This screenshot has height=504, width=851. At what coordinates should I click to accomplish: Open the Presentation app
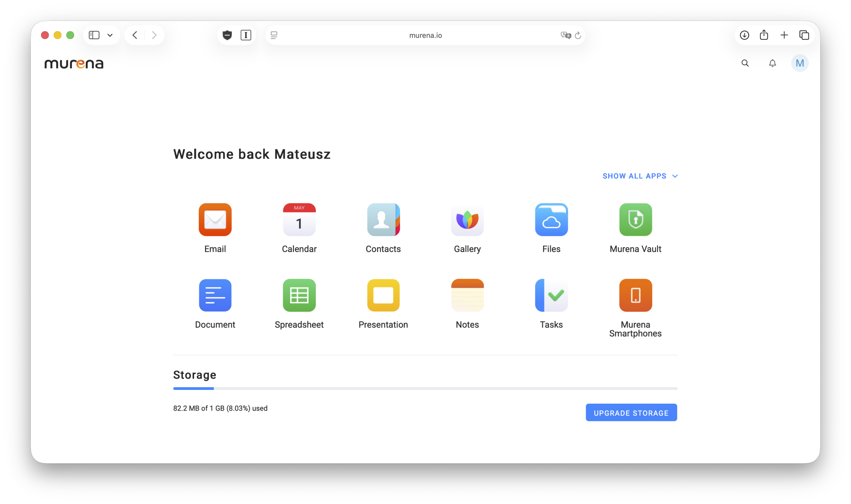(x=383, y=295)
